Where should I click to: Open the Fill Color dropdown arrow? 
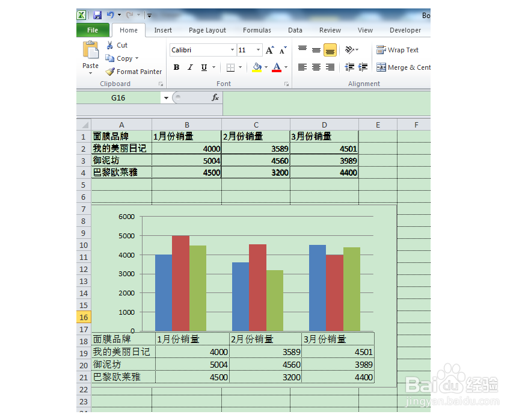tap(265, 67)
